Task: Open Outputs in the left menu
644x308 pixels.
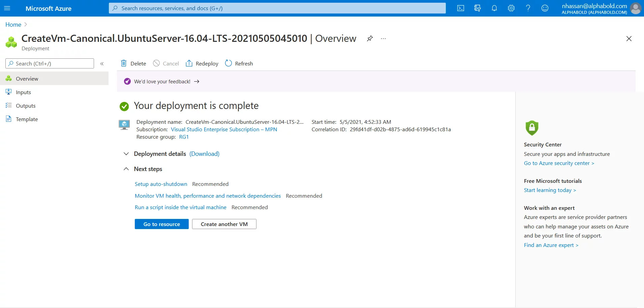Action: point(54,106)
